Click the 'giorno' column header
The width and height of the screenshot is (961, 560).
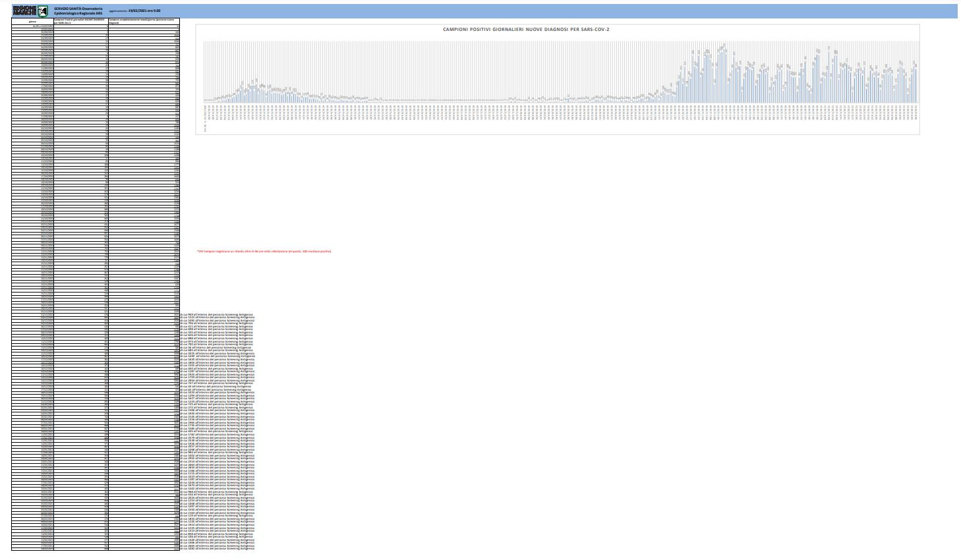[x=33, y=21]
